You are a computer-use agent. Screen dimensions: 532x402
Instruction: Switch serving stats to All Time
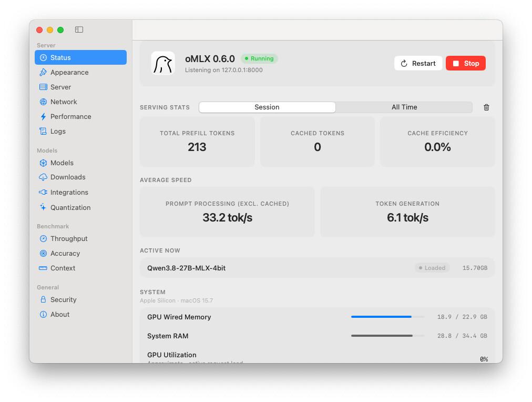click(x=404, y=107)
